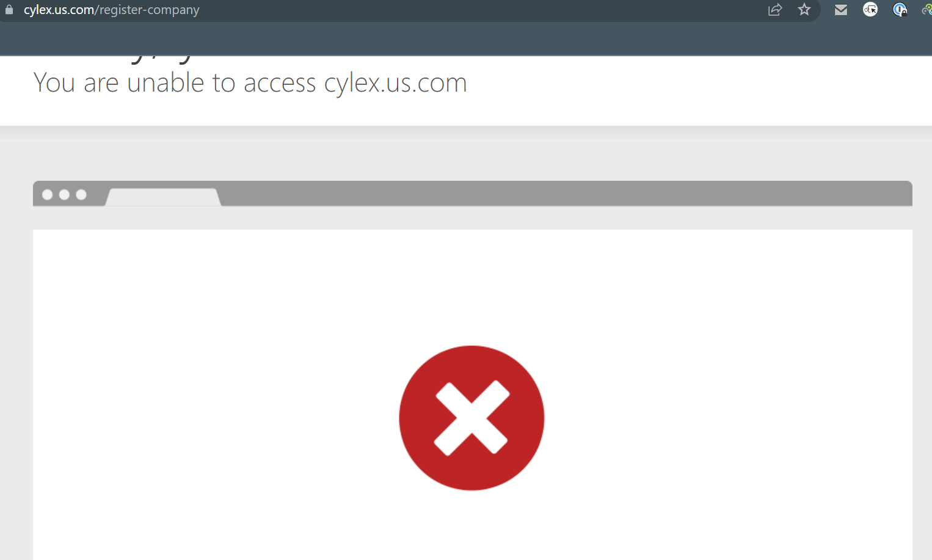932x560 pixels.
Task: Click the first white dot in illustration
Action: [x=47, y=195]
